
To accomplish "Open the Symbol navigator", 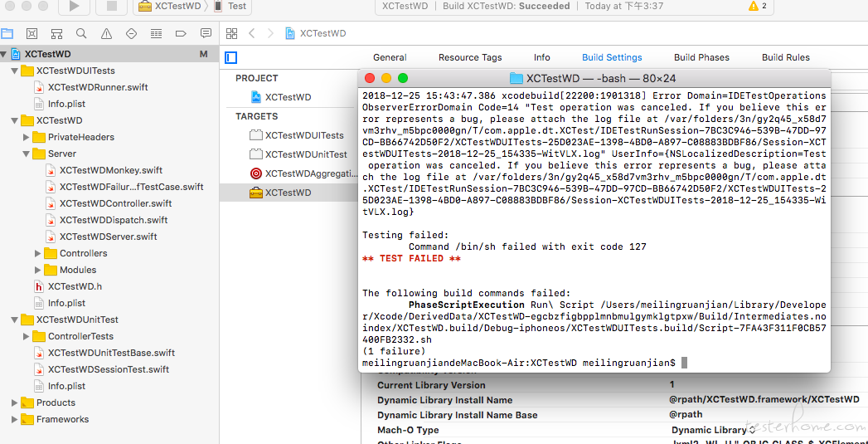I will pos(56,33).
